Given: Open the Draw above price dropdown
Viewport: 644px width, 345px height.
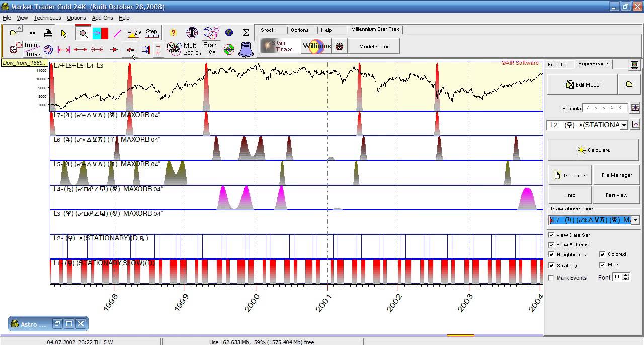Looking at the screenshot, I should click(636, 220).
